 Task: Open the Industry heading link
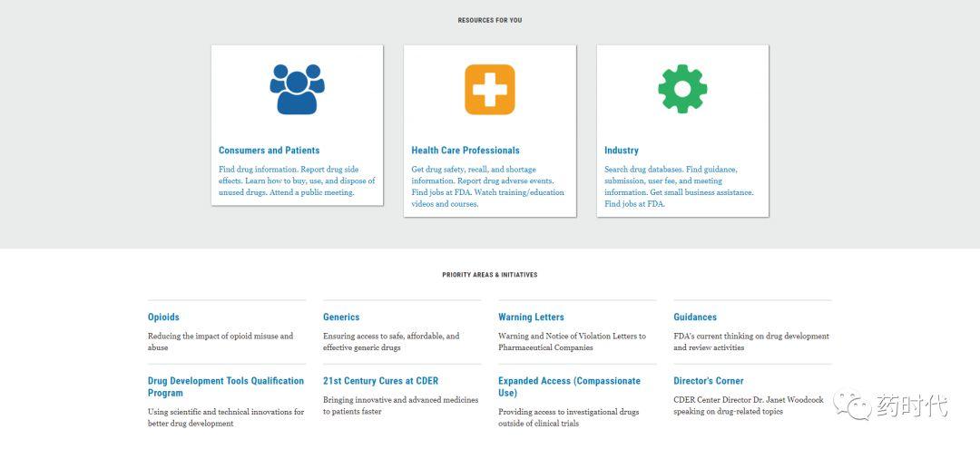[x=622, y=151]
